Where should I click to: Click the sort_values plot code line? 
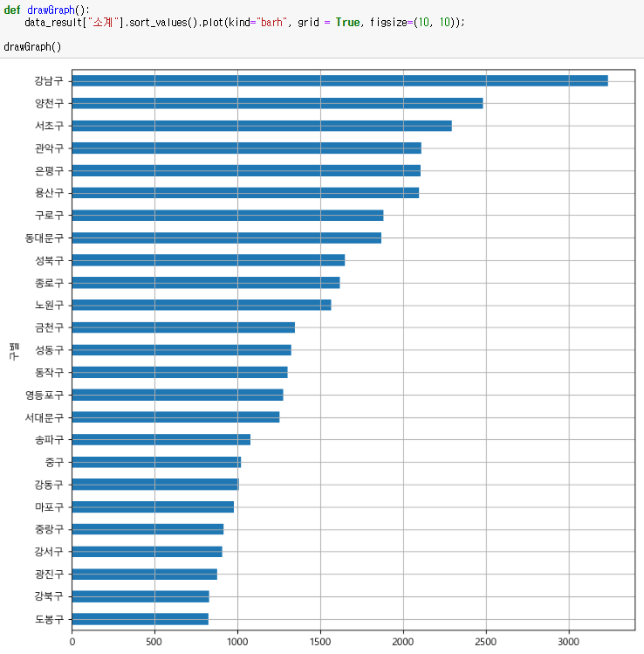tap(244, 22)
